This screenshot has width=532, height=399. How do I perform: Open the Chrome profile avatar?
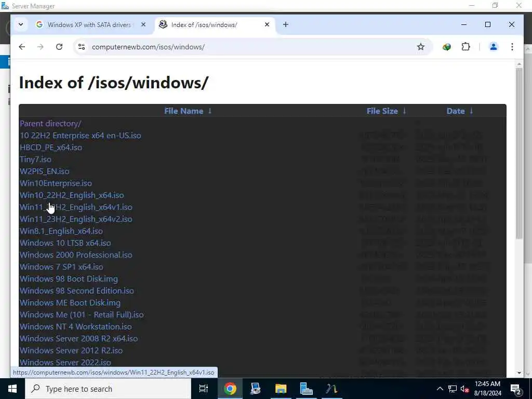[x=494, y=47]
